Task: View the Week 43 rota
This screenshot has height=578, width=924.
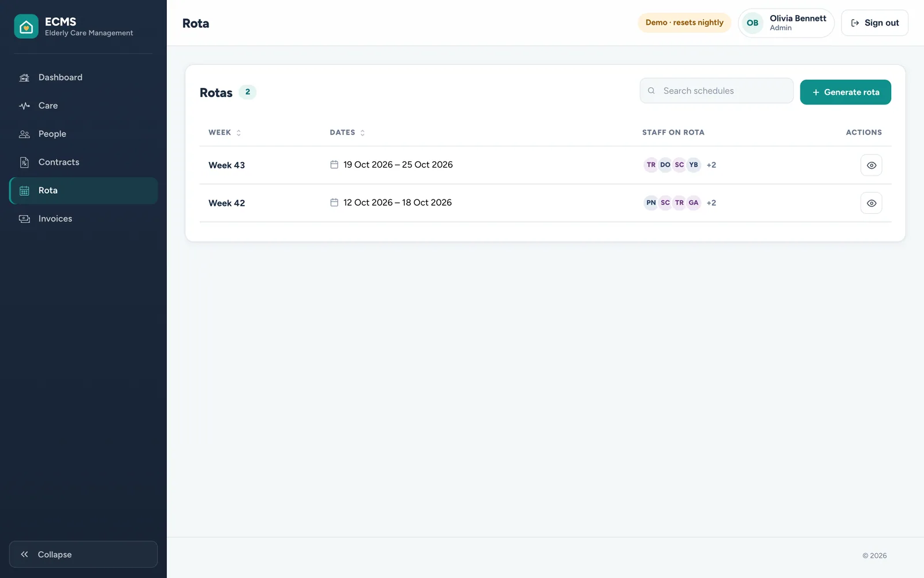Action: (871, 165)
